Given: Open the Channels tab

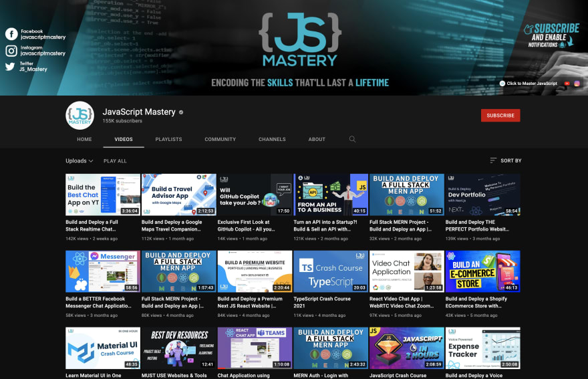Looking at the screenshot, I should (272, 139).
